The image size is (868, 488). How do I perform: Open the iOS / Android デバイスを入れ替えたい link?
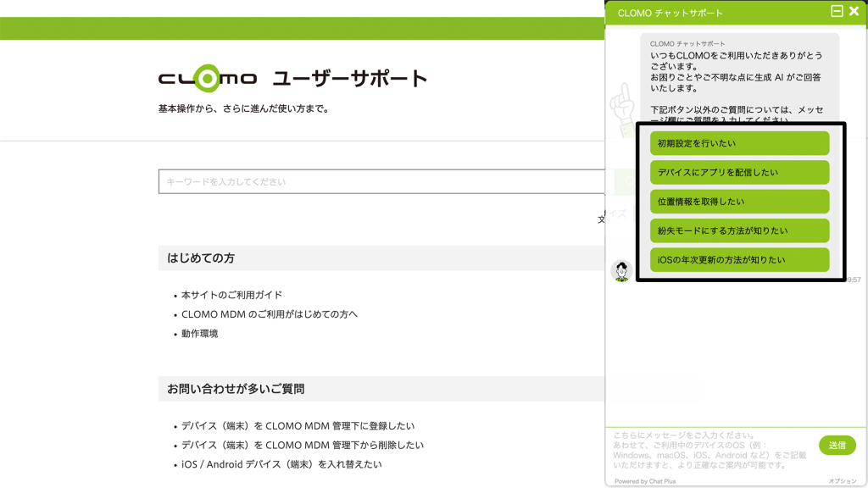click(281, 464)
